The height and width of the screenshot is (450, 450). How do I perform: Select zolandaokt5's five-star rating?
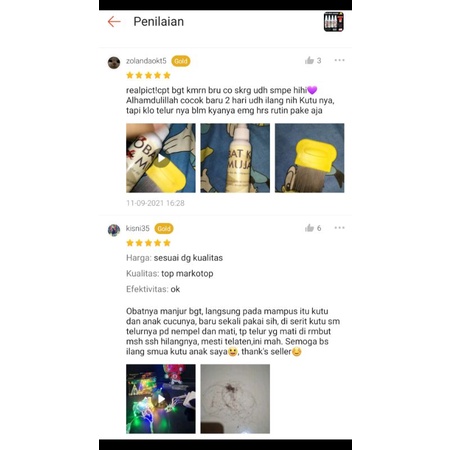point(148,75)
